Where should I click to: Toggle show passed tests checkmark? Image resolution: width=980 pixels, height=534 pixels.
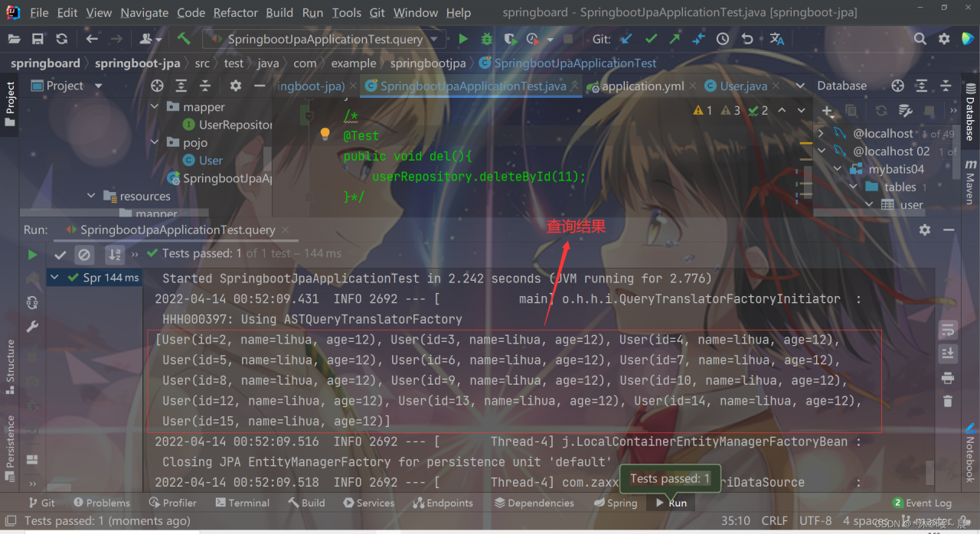tap(60, 254)
